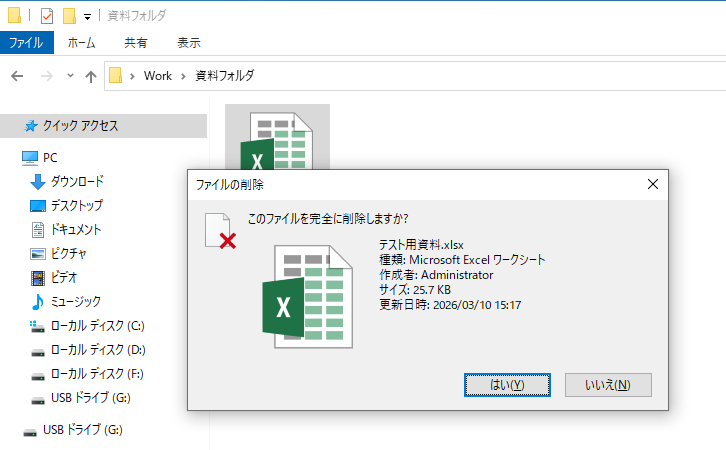Click the 作成者: Administrator text
This screenshot has width=726, height=450.
click(x=436, y=275)
